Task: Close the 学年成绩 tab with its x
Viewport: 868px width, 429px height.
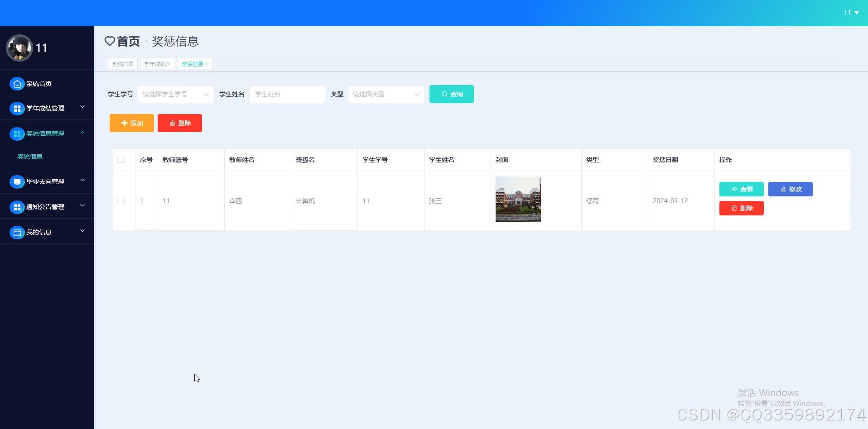Action: (169, 64)
